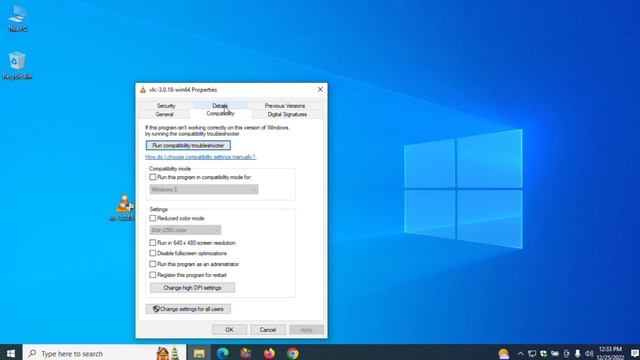Viewport: 640px width, 360px height.
Task: Open the Previous Versions tab
Action: click(285, 106)
